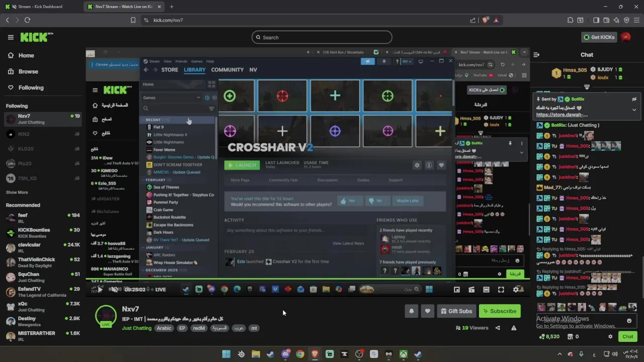Bookmark this page in address bar
Screen dimensions: 644x362
coord(133,20)
